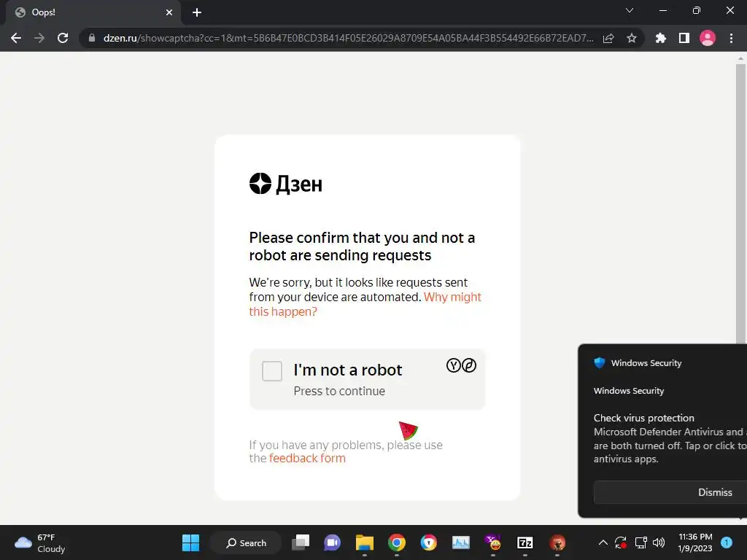Minimize the Chrome window

662,10
